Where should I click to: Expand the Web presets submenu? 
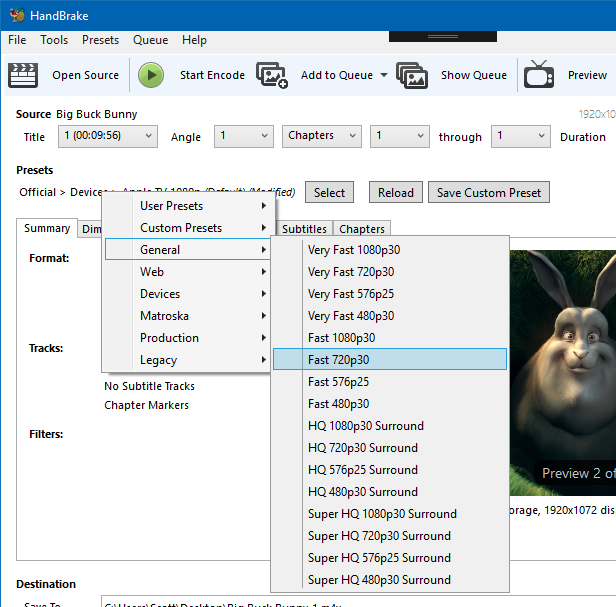(187, 272)
